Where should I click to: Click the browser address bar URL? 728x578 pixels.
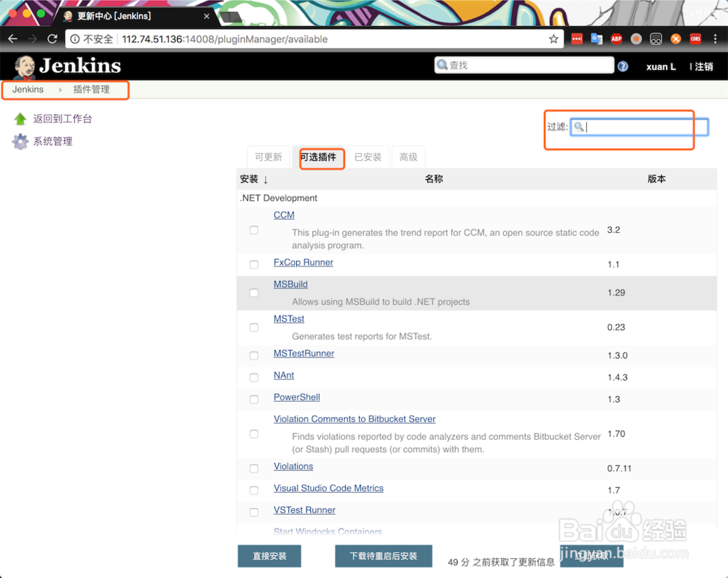[x=225, y=39]
